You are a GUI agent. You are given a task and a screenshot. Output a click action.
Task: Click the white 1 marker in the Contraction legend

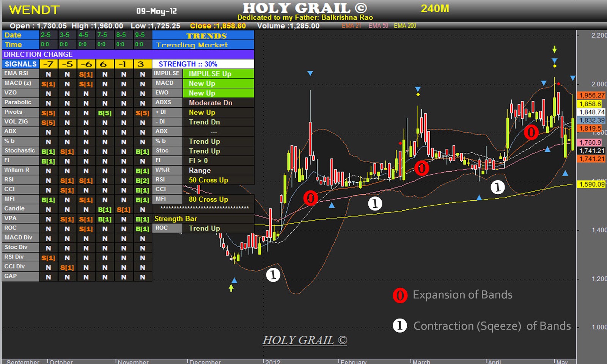point(399,325)
